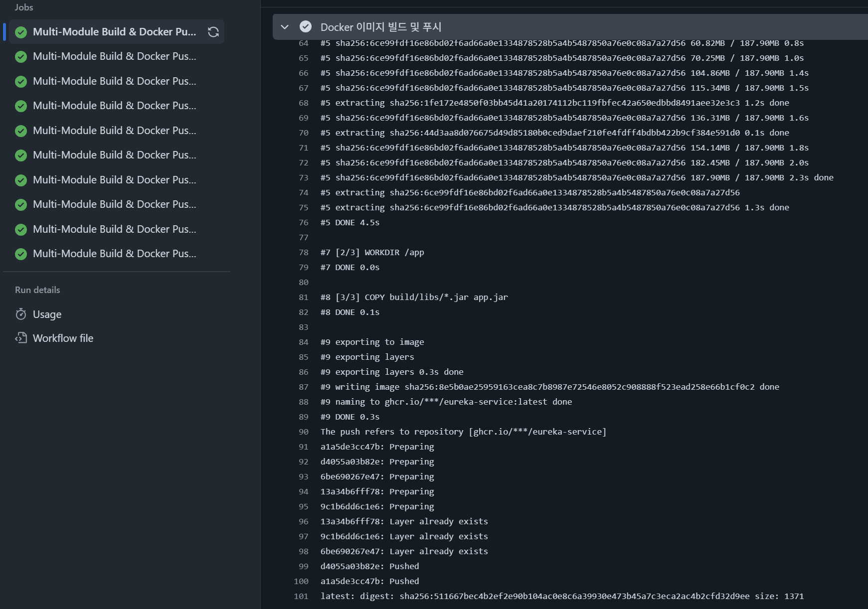Select 'd4055a03b82e: Preparing' log line
This screenshot has height=609, width=868.
point(377,462)
